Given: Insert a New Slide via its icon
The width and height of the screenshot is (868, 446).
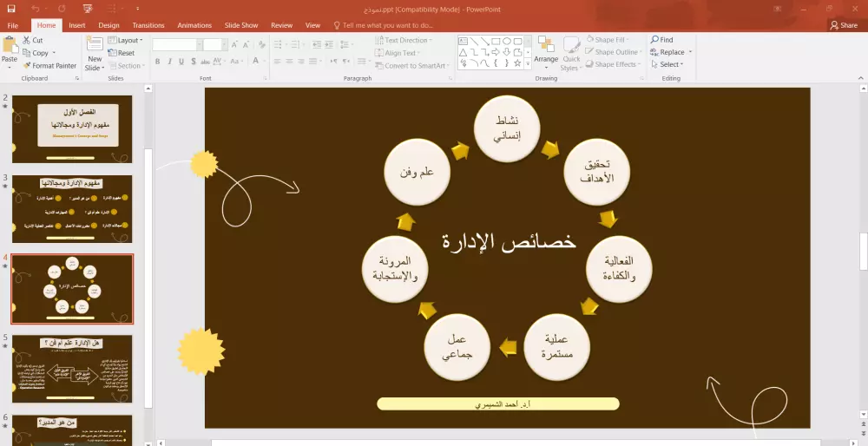Looking at the screenshot, I should point(95,45).
